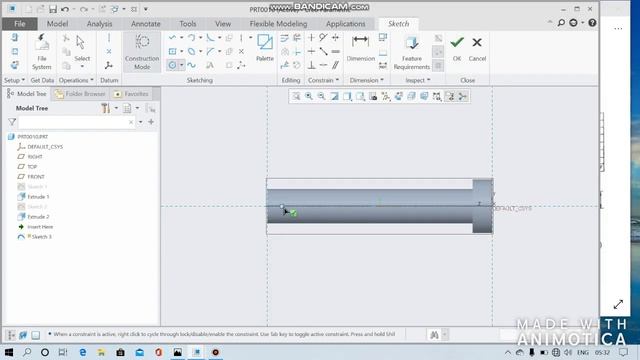Open Windows Start menu
Viewport: 640px width, 360px height.
click(9, 352)
